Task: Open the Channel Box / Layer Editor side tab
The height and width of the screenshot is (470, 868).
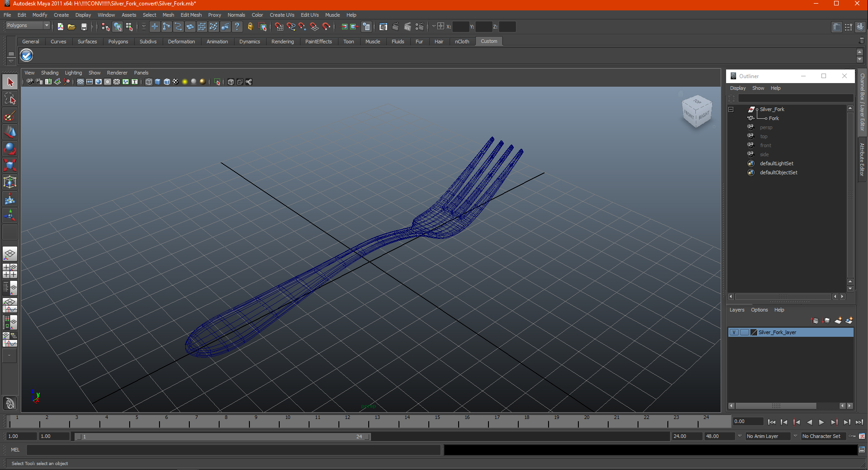Action: coord(862,102)
